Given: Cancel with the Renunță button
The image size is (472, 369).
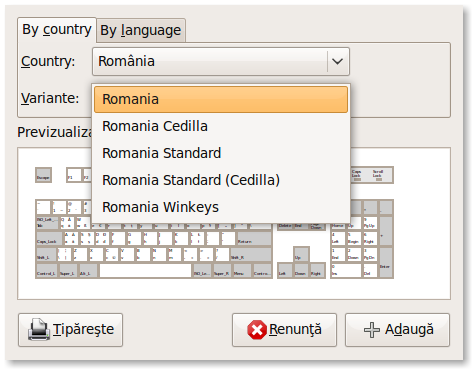Looking at the screenshot, I should (284, 330).
